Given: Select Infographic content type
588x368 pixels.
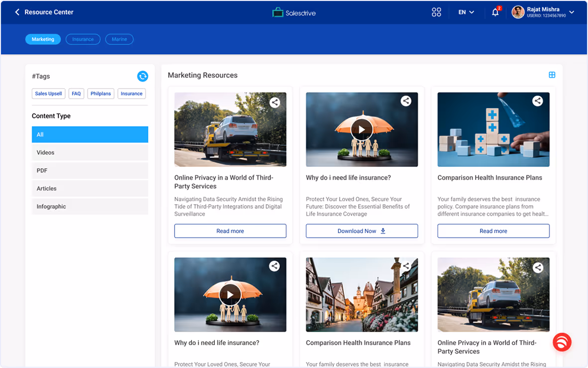Looking at the screenshot, I should tap(90, 207).
